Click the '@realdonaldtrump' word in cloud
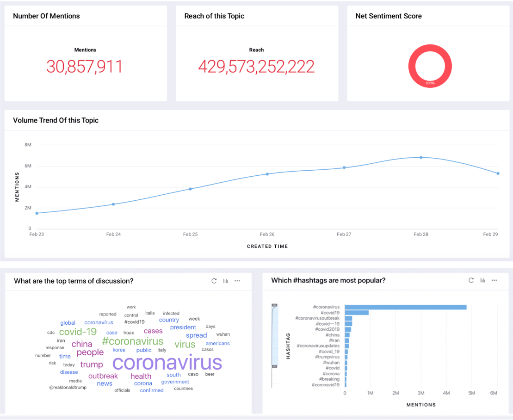513x420 pixels. coord(68,387)
